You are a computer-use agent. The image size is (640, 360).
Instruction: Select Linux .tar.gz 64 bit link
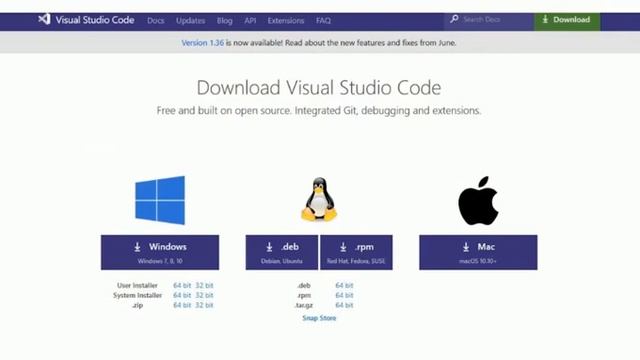[x=344, y=305]
